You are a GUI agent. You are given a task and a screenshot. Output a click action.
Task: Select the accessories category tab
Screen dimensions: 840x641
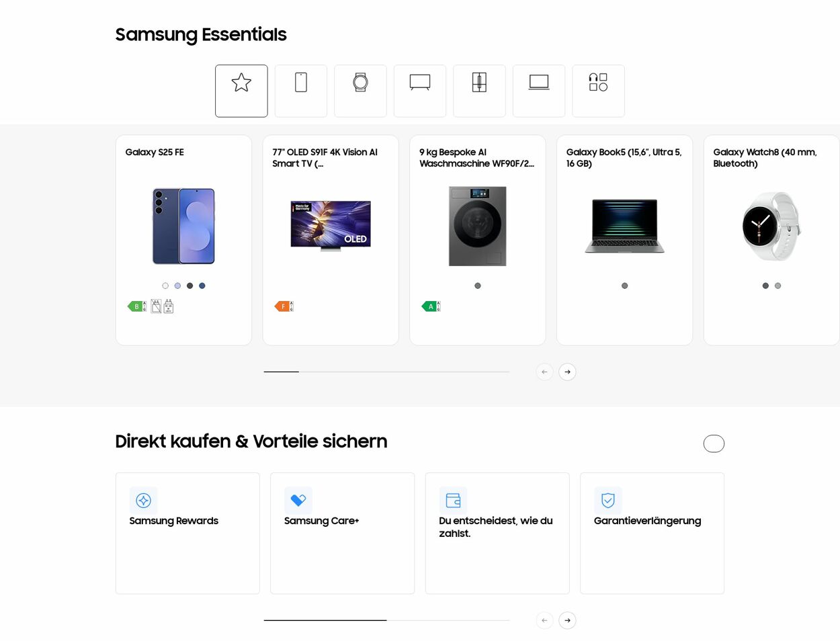pos(598,91)
